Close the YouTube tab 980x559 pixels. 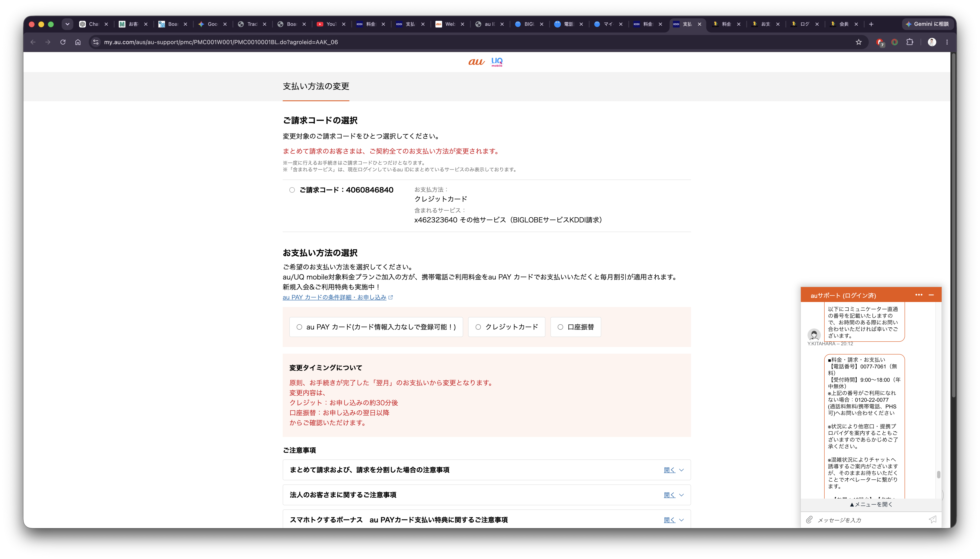[344, 24]
